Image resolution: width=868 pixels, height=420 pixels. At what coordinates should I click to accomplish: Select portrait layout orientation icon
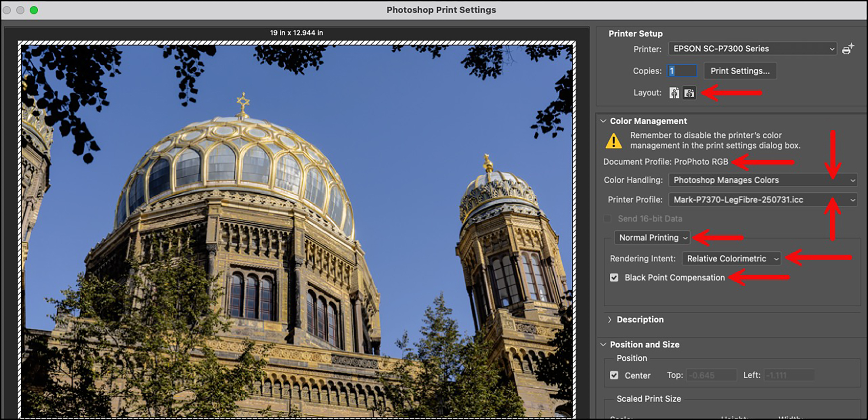coord(674,93)
